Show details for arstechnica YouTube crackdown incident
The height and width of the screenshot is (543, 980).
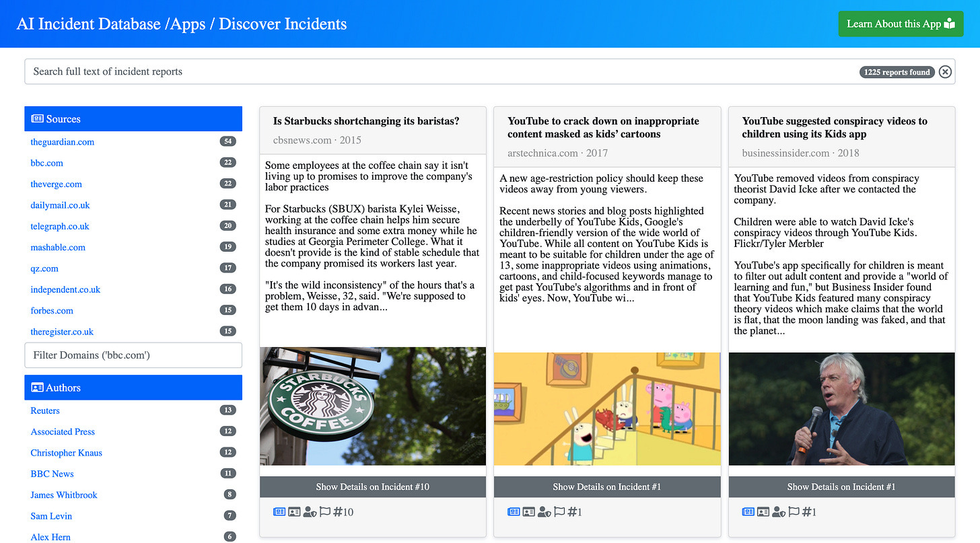607,486
